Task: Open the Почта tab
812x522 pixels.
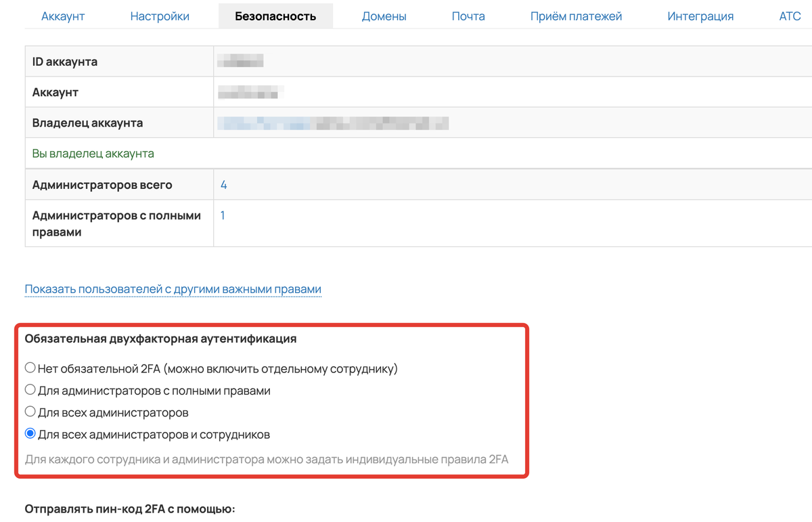Action: [x=468, y=16]
